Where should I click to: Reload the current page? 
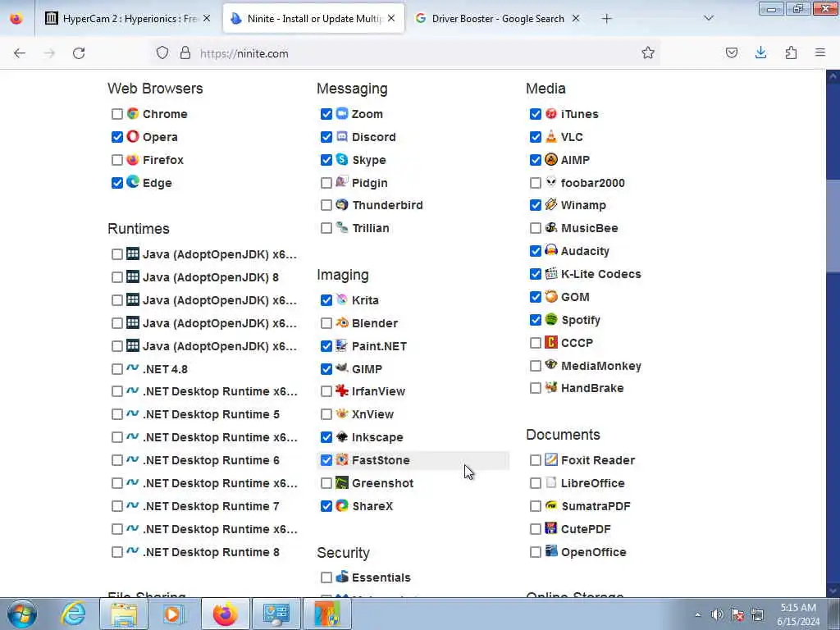79,52
